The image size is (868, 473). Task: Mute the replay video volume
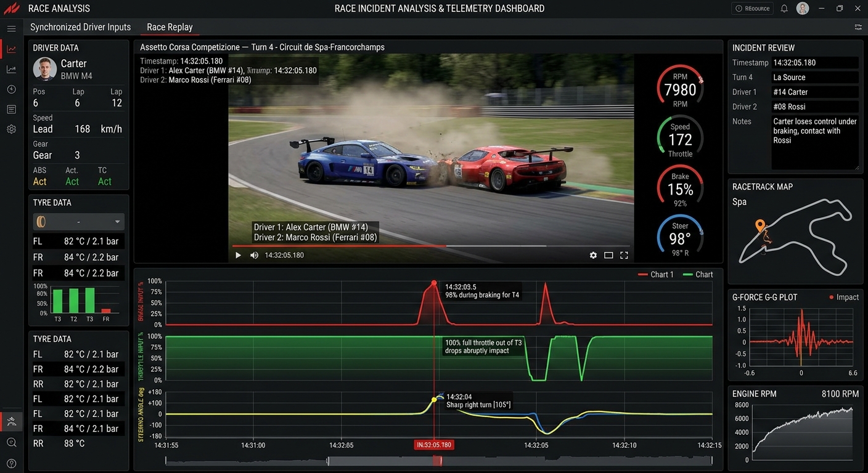[x=254, y=255]
